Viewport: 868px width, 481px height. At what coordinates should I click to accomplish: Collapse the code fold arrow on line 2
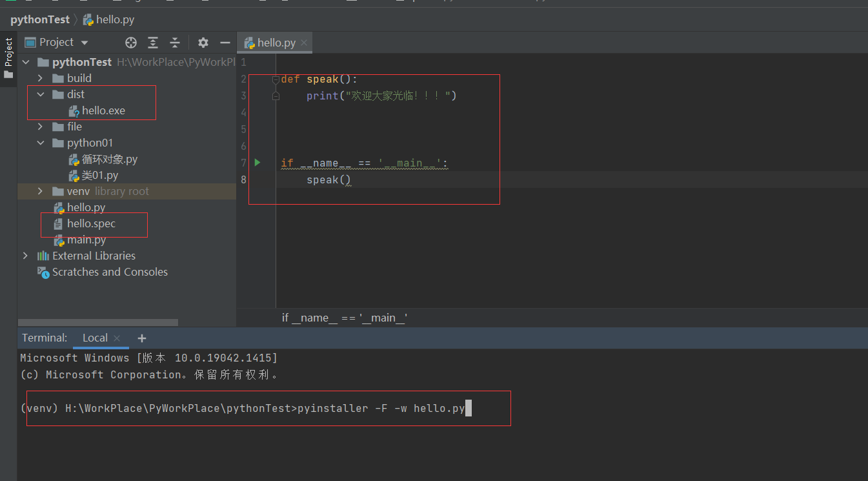pos(275,78)
